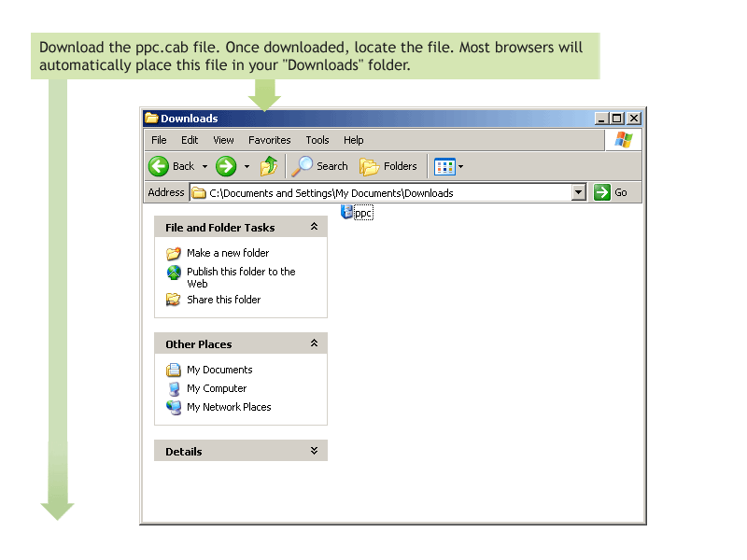Open My Documents link

[x=219, y=370]
